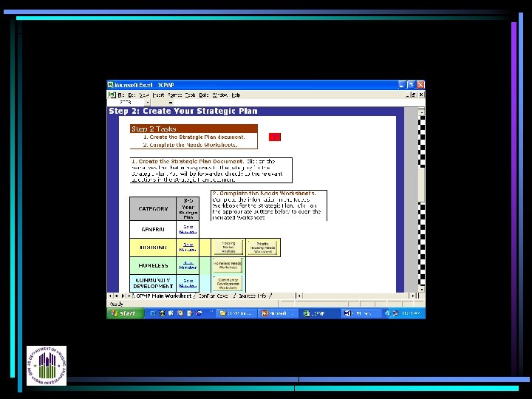
Task: Open the Window menu
Action: coord(220,95)
